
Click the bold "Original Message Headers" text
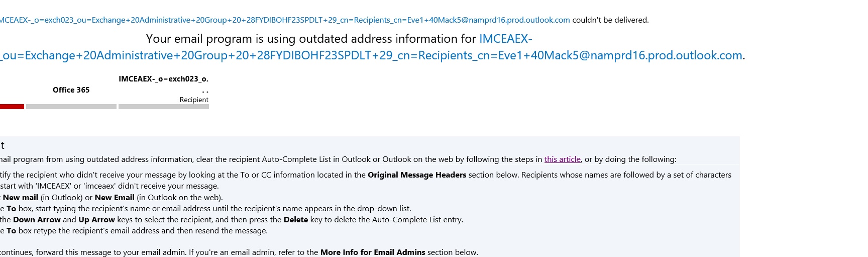[417, 175]
